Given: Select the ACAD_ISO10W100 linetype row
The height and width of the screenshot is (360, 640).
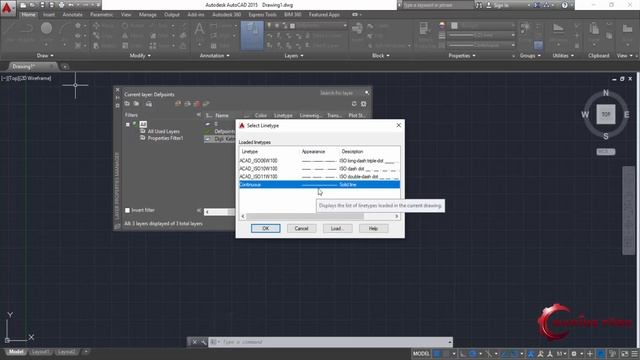Looking at the screenshot, I should 319,169.
